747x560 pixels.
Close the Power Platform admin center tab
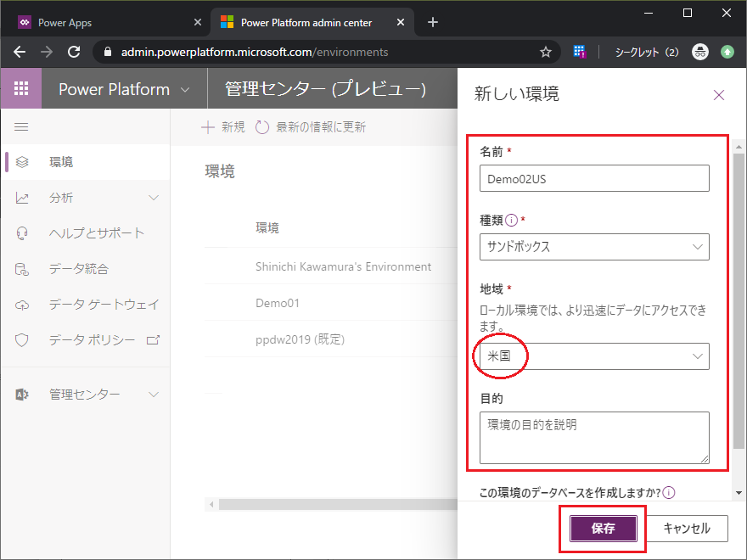coord(401,22)
